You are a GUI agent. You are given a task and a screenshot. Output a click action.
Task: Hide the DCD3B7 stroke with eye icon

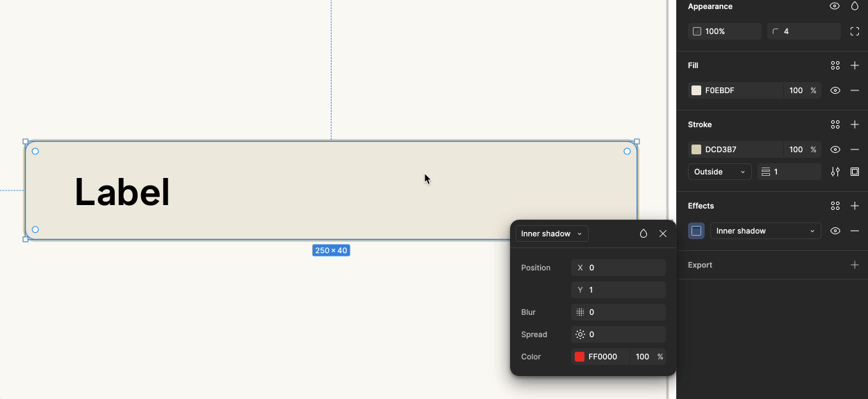(835, 149)
